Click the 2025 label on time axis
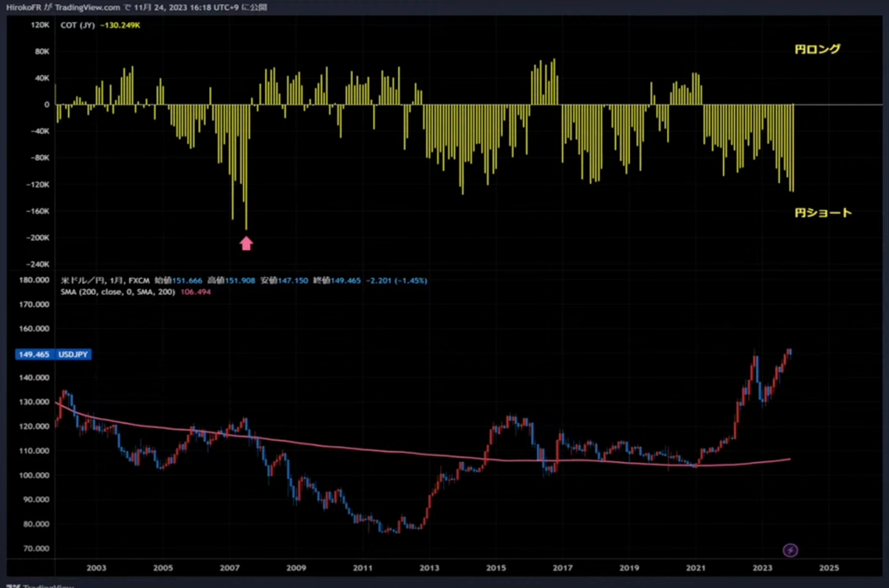 coord(829,568)
